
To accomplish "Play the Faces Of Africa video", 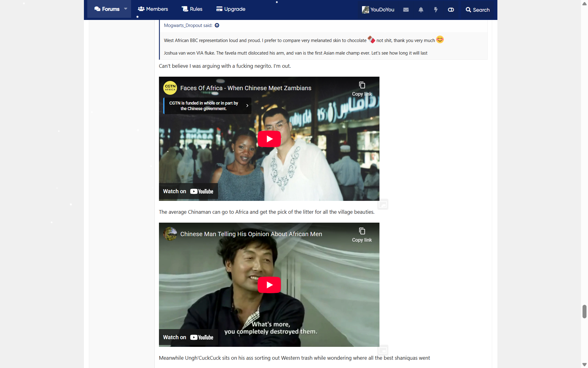I will point(269,139).
